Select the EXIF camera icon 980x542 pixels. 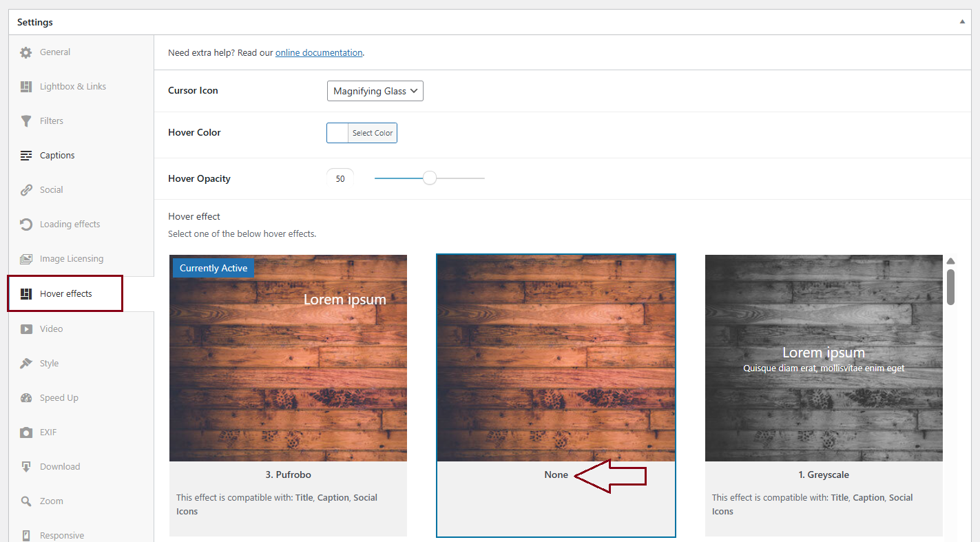[26, 432]
